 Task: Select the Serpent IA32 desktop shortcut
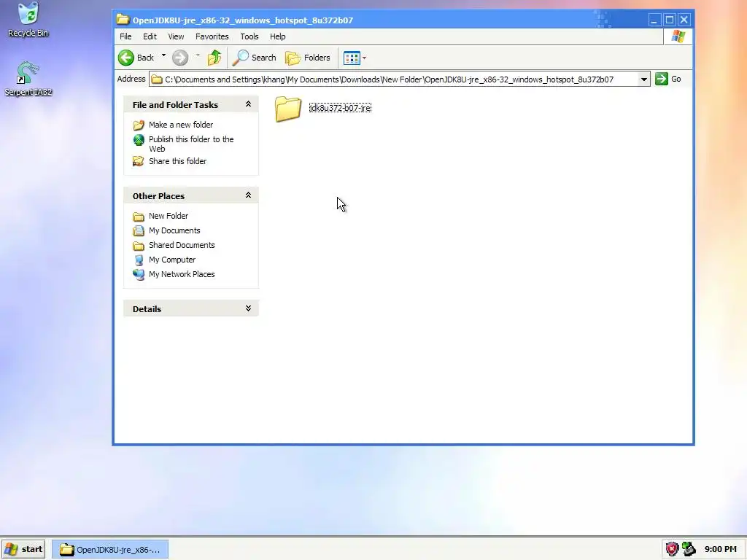point(28,79)
